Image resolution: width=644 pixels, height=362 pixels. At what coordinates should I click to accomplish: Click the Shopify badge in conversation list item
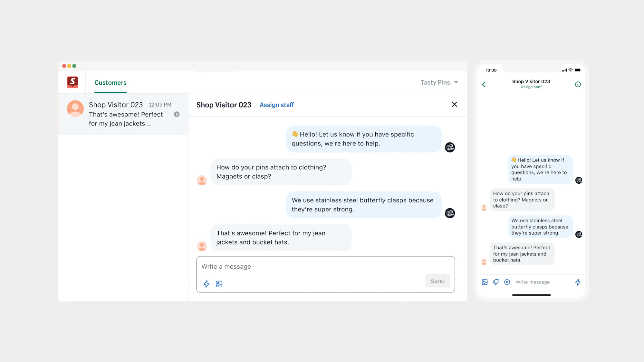coord(177,114)
